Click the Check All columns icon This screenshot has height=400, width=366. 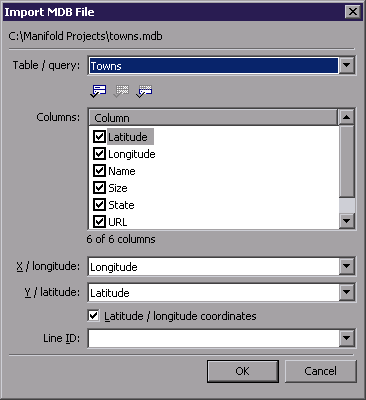pos(98,91)
